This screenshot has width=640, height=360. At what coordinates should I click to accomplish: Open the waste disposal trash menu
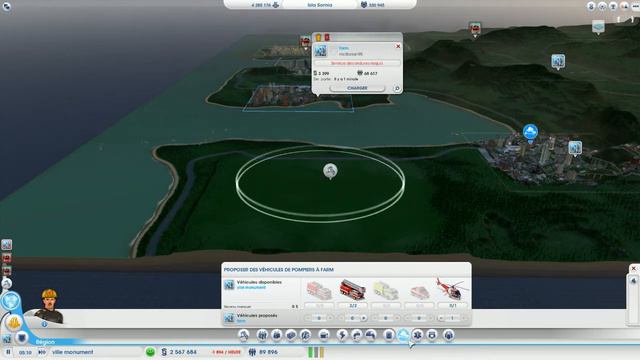pos(389,336)
